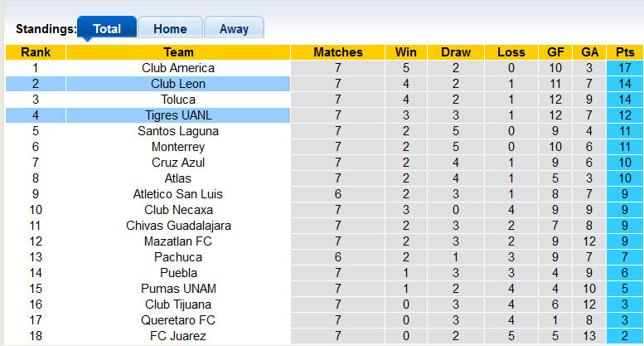Viewport: 644px width, 346px height.
Task: Click the Monterrey team name
Action: click(x=178, y=147)
